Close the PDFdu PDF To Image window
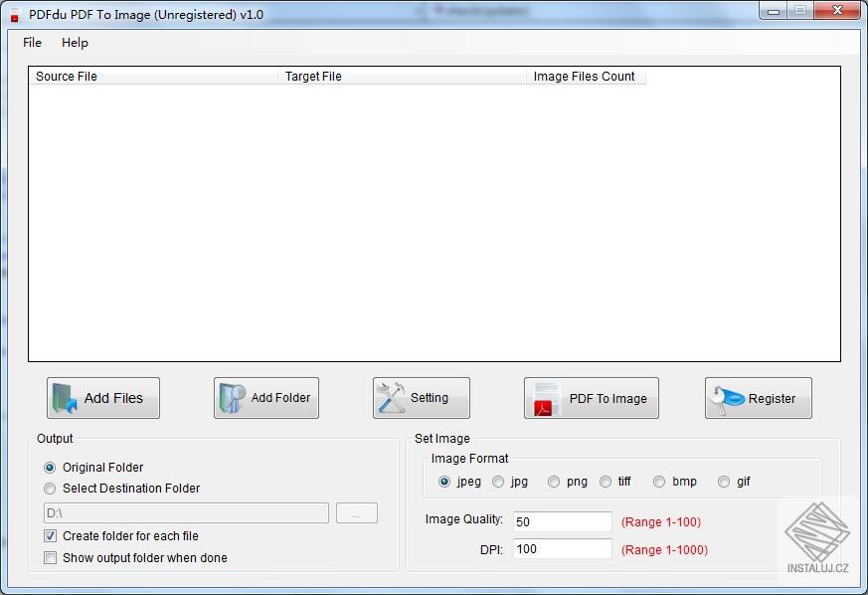Viewport: 868px width, 595px height. 837,11
